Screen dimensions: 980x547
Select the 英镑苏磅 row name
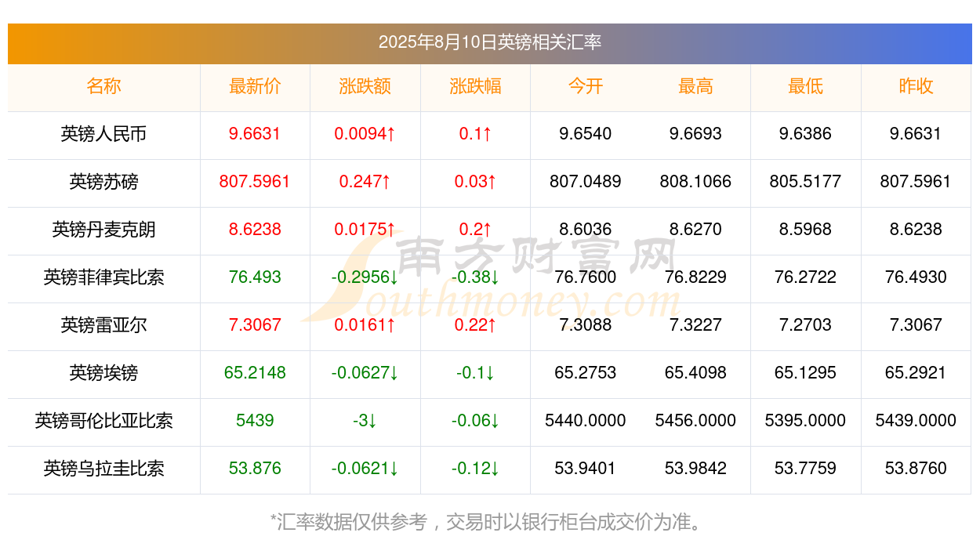pyautogui.click(x=103, y=182)
